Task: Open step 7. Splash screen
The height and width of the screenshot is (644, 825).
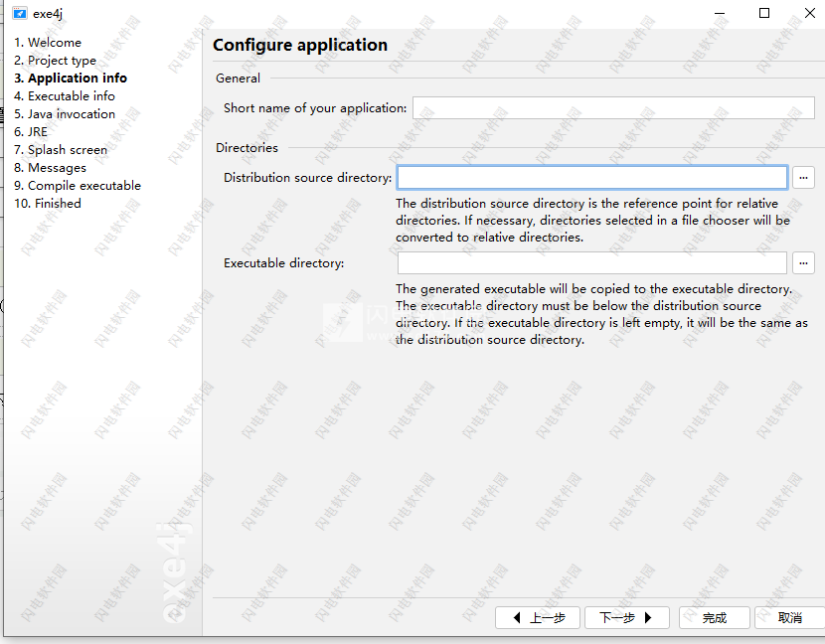Action: [61, 150]
